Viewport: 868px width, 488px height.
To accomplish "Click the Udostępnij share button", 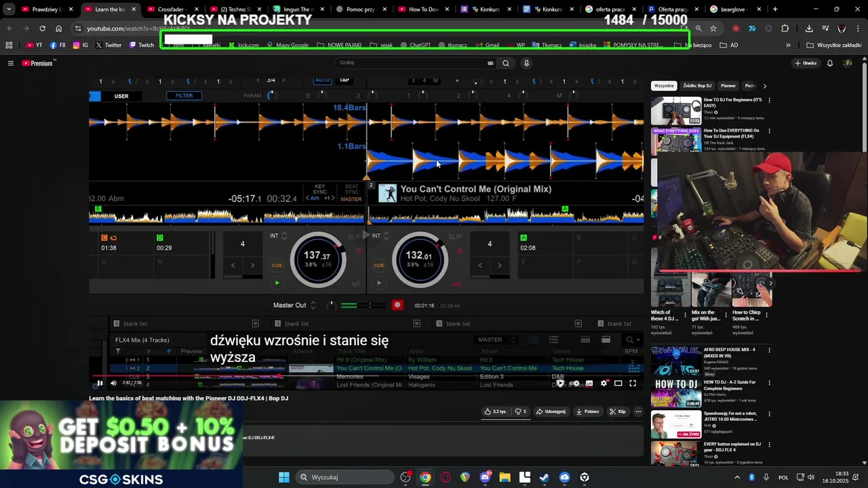I will click(x=551, y=411).
